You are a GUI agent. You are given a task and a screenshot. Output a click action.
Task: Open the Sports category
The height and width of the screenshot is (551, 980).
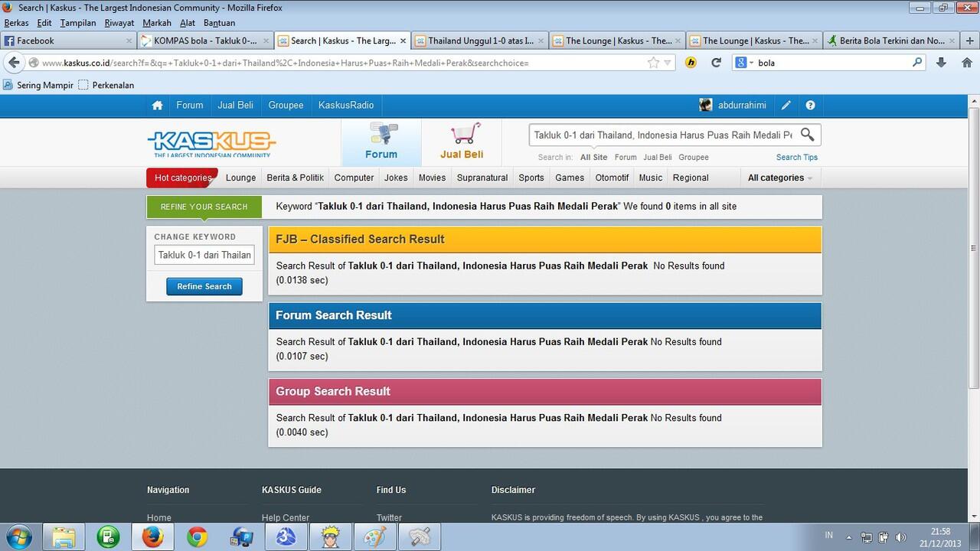point(531,178)
